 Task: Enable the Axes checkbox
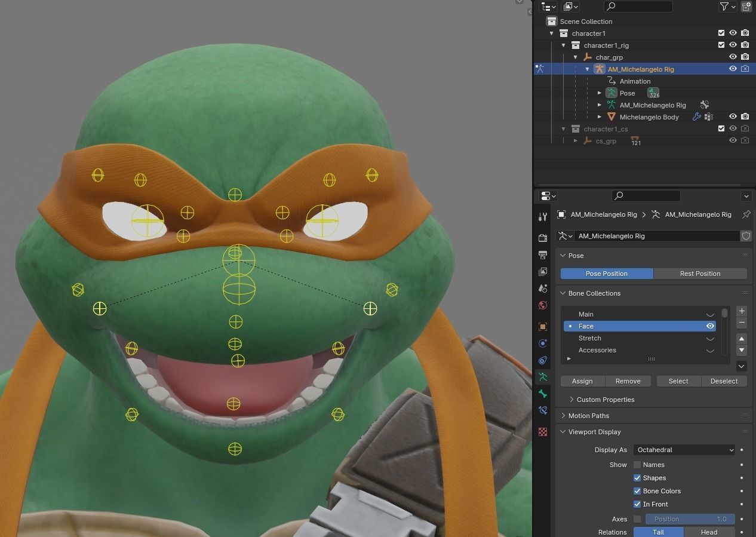[637, 519]
